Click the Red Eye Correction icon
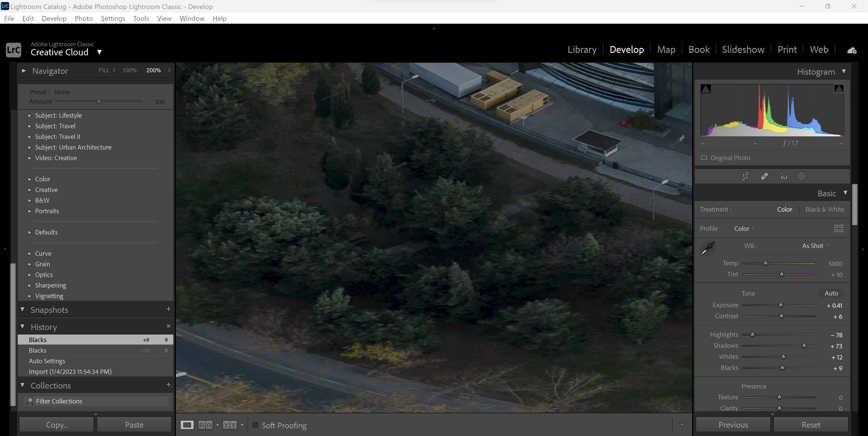868x436 pixels. [783, 176]
